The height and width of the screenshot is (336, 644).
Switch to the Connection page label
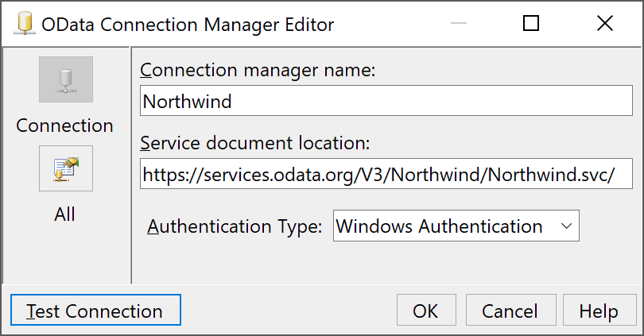65,126
